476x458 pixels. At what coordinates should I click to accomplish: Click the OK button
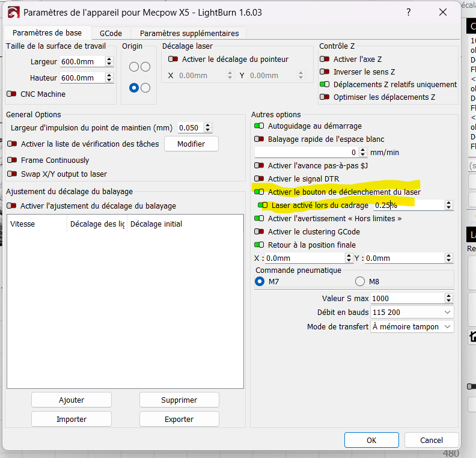(x=371, y=440)
